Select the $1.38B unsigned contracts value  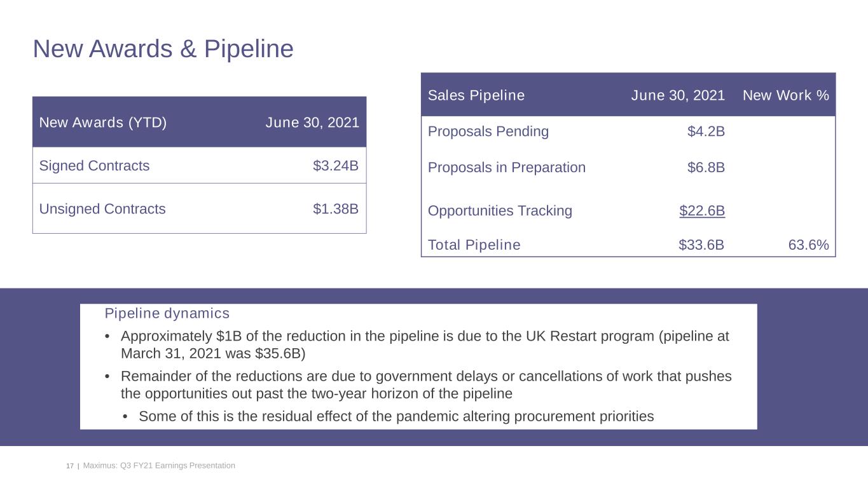[x=336, y=209]
